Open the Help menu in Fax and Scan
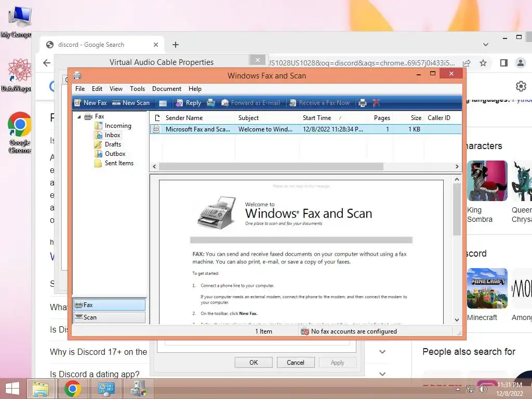Image resolution: width=532 pixels, height=399 pixels. pyautogui.click(x=195, y=88)
